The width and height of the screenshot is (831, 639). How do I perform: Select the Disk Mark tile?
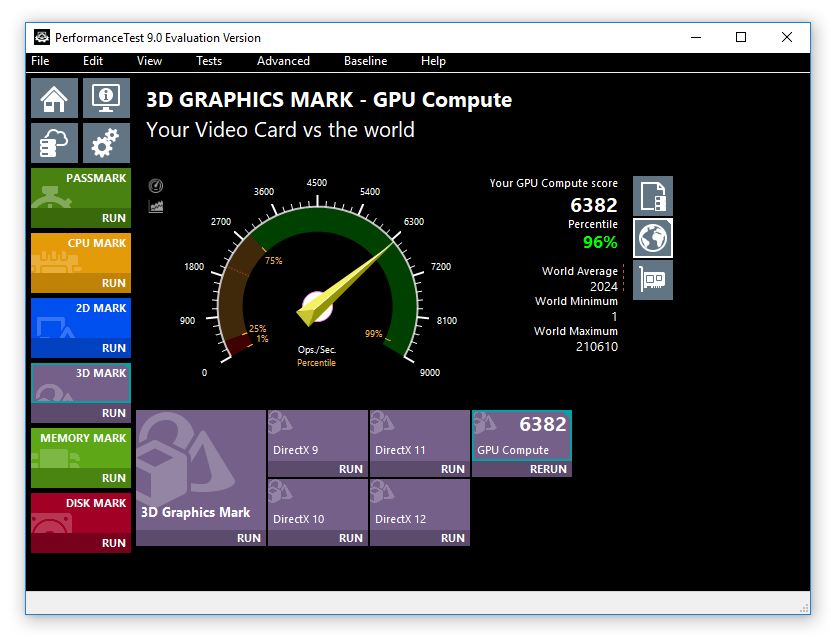coord(81,514)
